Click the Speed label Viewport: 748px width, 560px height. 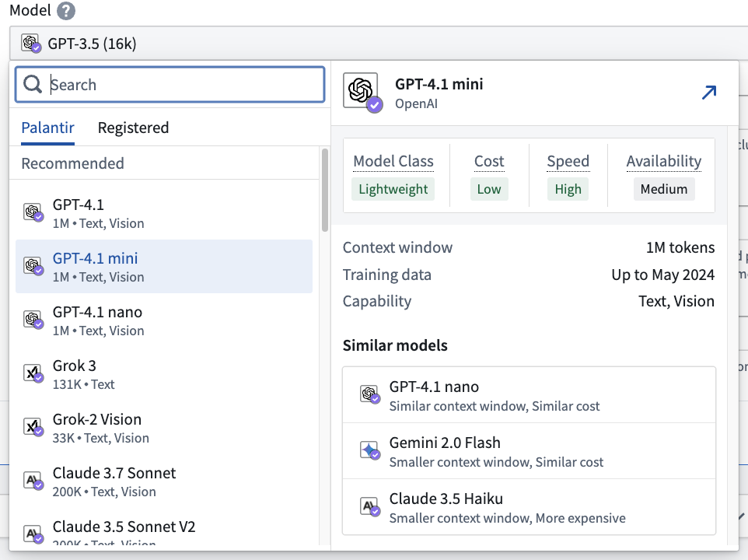point(568,161)
